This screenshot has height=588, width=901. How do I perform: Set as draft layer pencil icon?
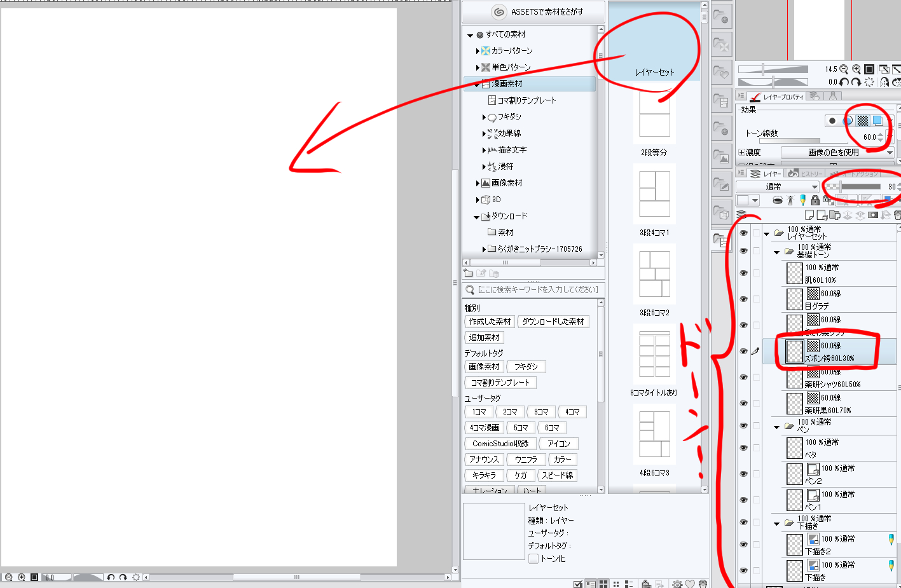coord(803,200)
